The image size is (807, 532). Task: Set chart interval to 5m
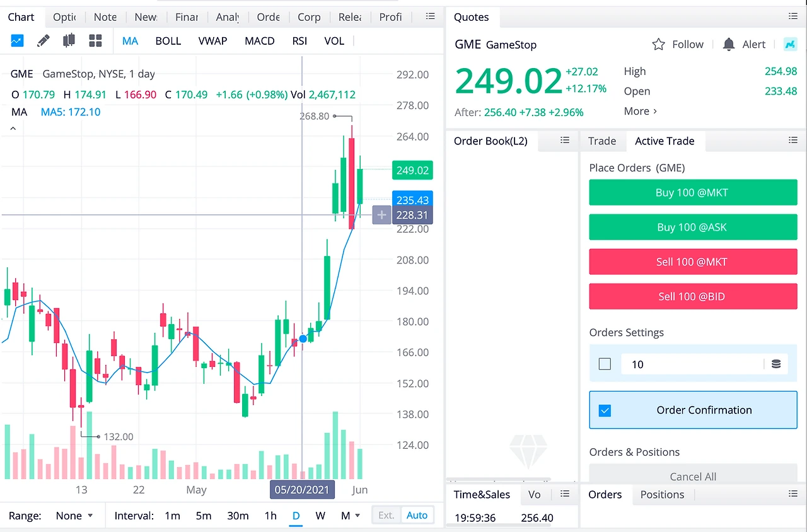point(204,516)
